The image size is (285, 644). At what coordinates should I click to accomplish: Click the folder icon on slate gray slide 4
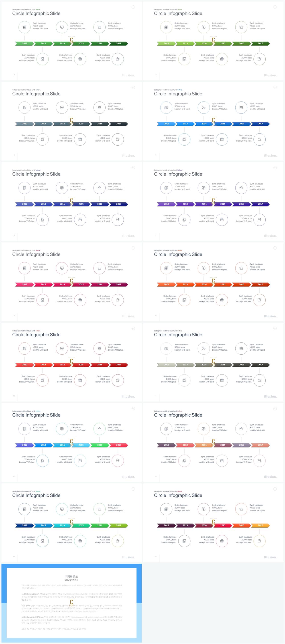[118, 139]
